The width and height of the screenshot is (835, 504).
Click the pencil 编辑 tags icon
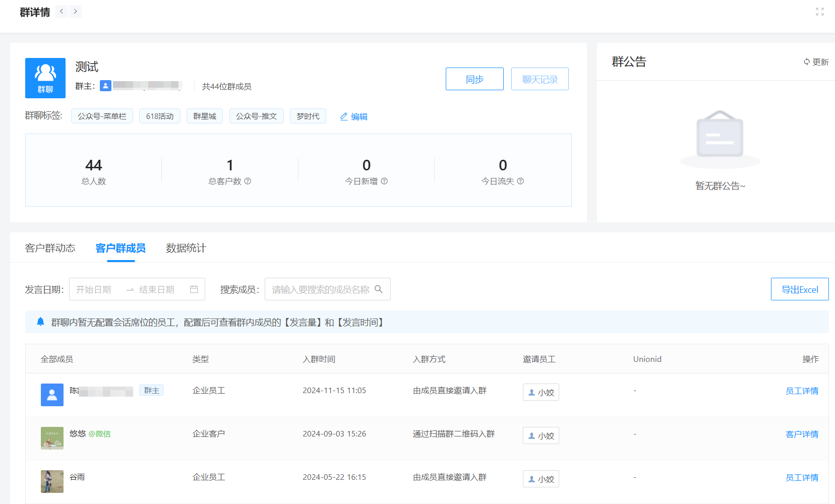point(344,116)
